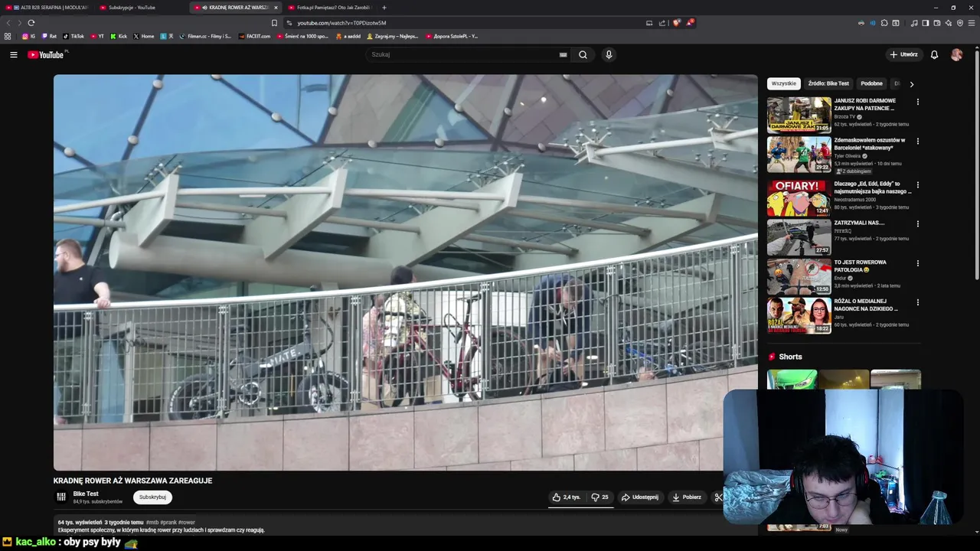Viewport: 980px width, 551px height.
Task: Select the Wszystkie filter chip
Action: [783, 83]
